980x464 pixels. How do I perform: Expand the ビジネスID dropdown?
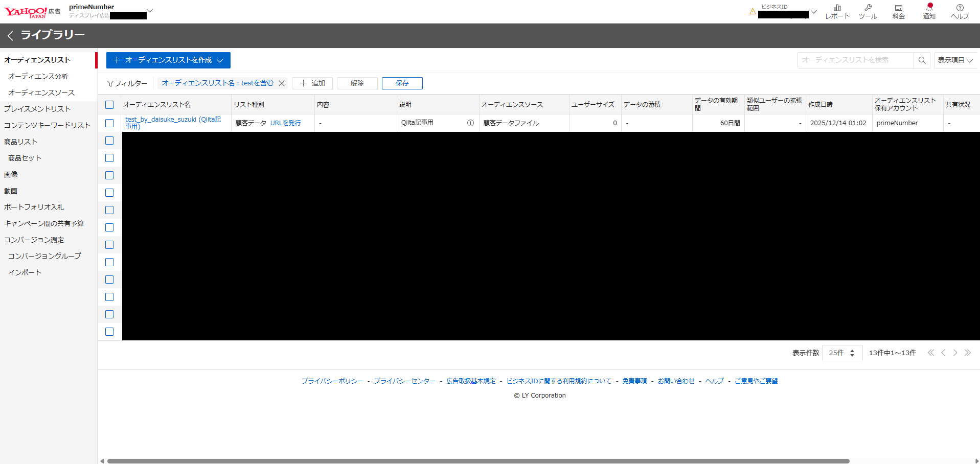[813, 12]
